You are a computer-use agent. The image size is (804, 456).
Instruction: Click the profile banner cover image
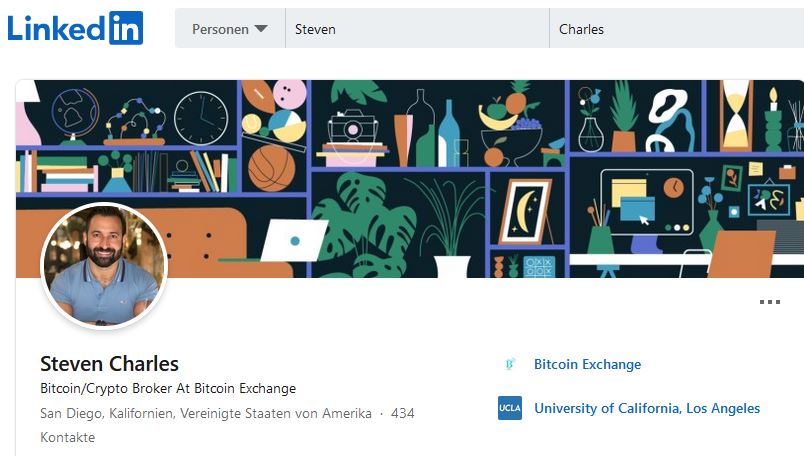410,179
